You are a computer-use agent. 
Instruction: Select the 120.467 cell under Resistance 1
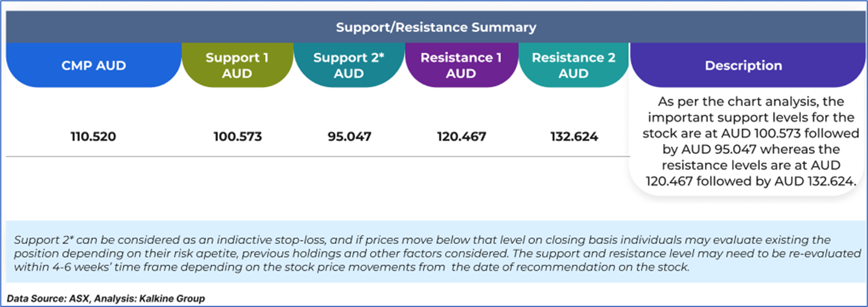point(461,137)
